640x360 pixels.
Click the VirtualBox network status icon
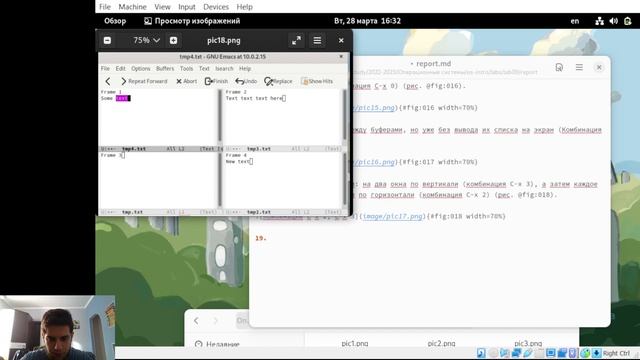[516, 353]
